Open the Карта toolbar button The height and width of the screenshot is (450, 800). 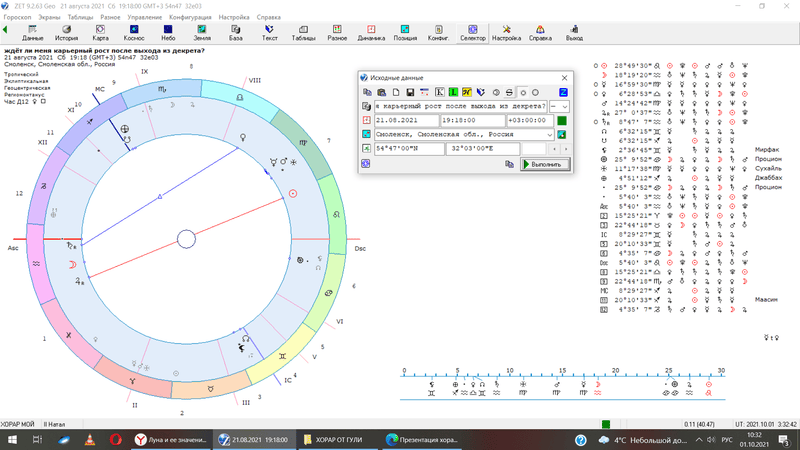pos(100,32)
